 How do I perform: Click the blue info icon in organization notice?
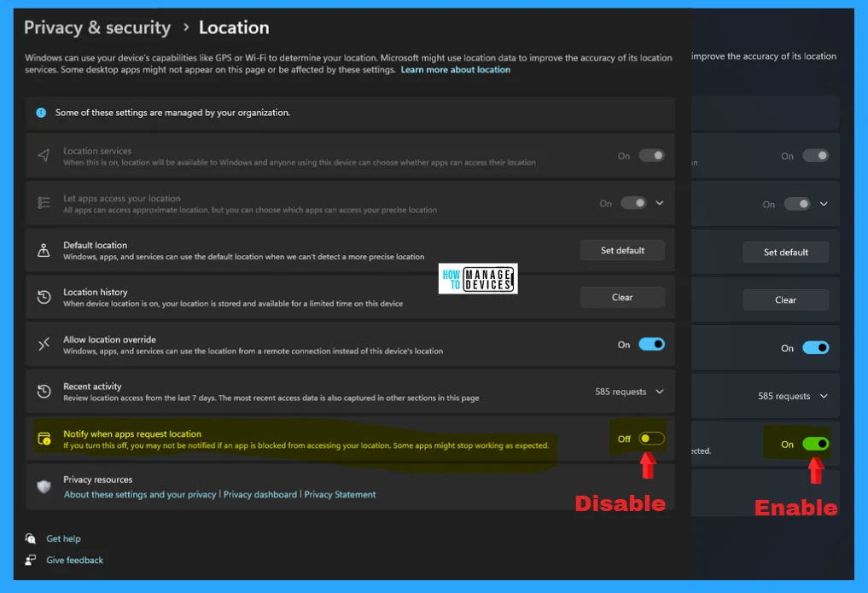pos(41,113)
